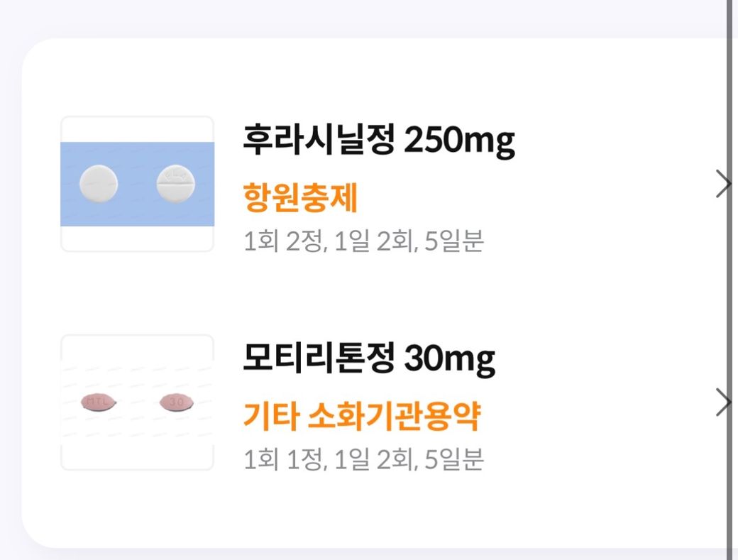Click the pink pill marked MTL
Image resolution: width=738 pixels, height=560 pixels.
99,402
